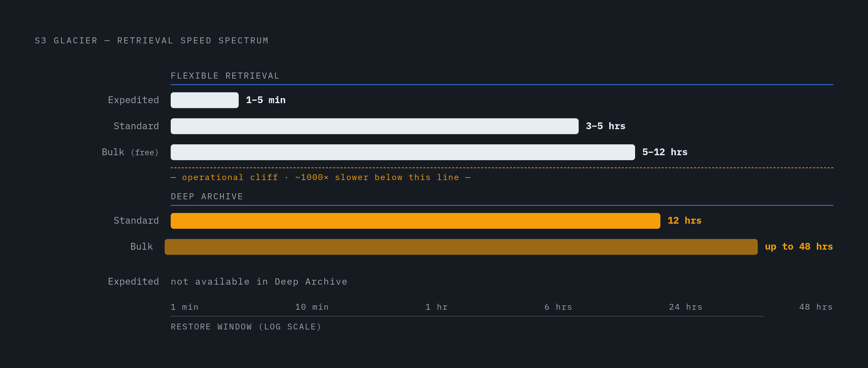Image resolution: width=868 pixels, height=368 pixels.
Task: Select the '5–12 hrs' value label
Action: coord(665,152)
